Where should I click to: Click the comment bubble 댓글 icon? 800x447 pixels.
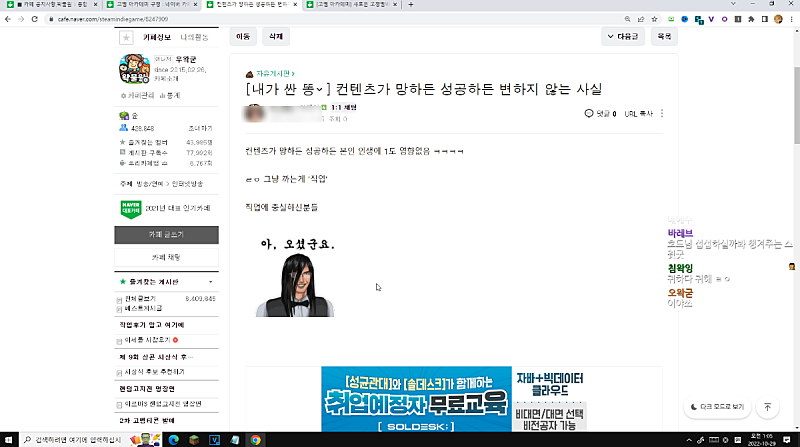589,113
